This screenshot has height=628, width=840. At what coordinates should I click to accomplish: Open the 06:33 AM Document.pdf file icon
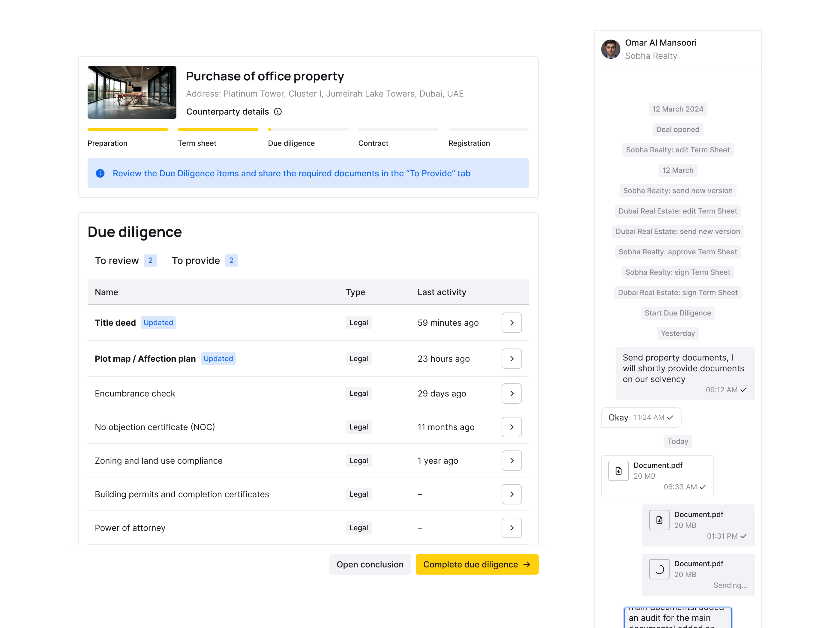(x=618, y=471)
